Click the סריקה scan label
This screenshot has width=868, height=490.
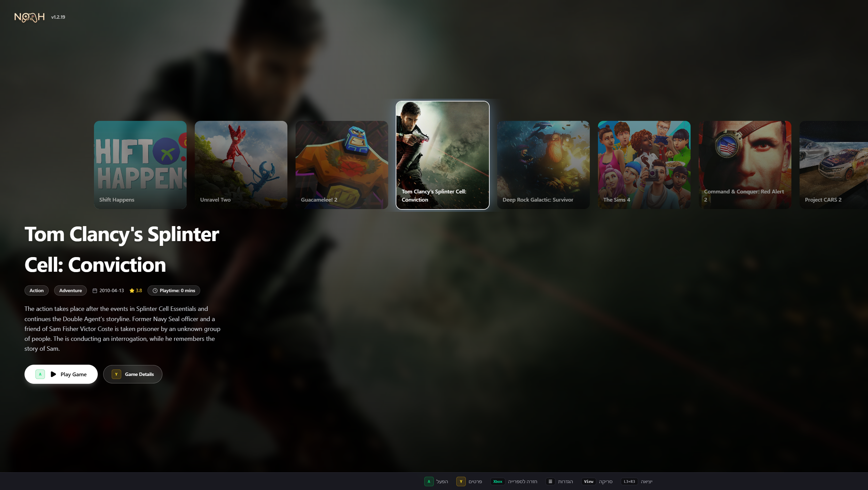click(606, 481)
